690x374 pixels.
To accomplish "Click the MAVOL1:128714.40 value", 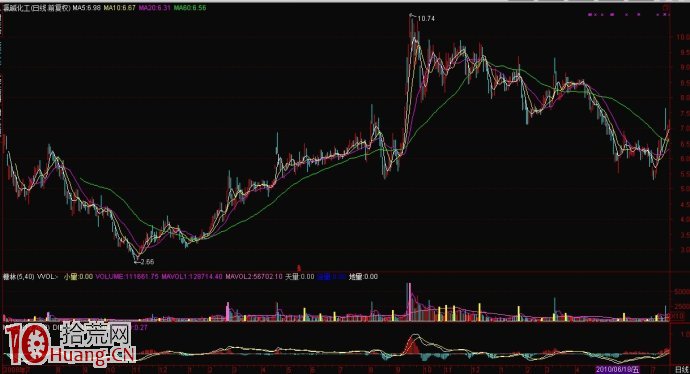I will point(191,277).
